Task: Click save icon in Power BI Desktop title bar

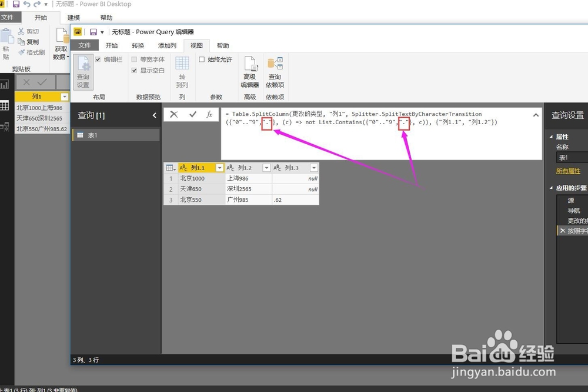Action: point(16,4)
